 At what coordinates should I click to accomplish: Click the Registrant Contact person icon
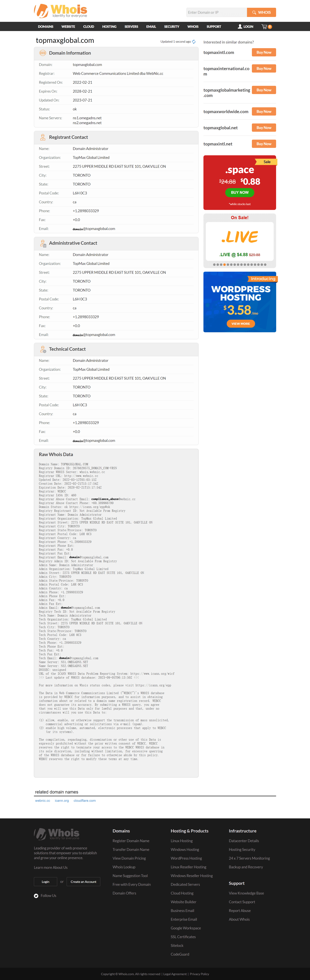[x=43, y=137]
